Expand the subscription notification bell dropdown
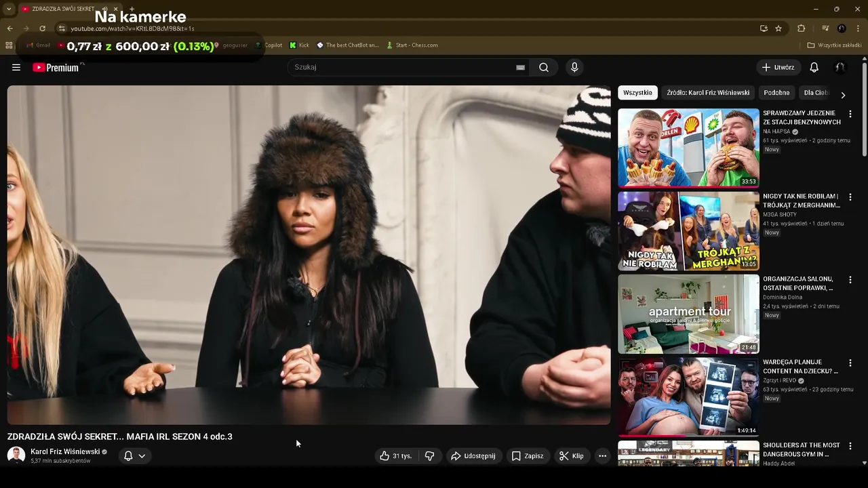The width and height of the screenshot is (868, 488). 134,456
